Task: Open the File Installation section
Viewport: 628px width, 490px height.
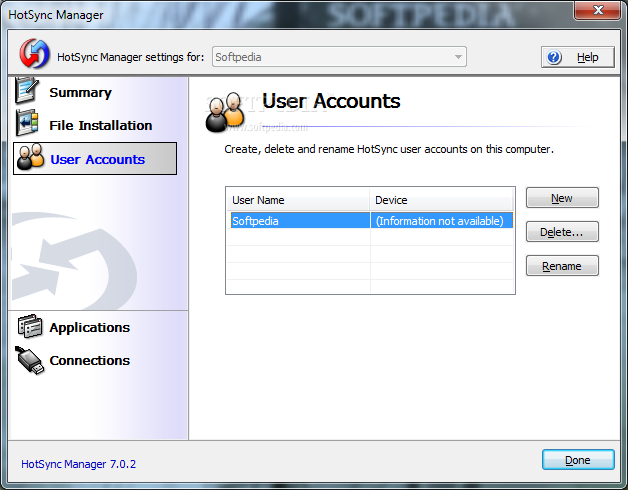Action: 101,125
